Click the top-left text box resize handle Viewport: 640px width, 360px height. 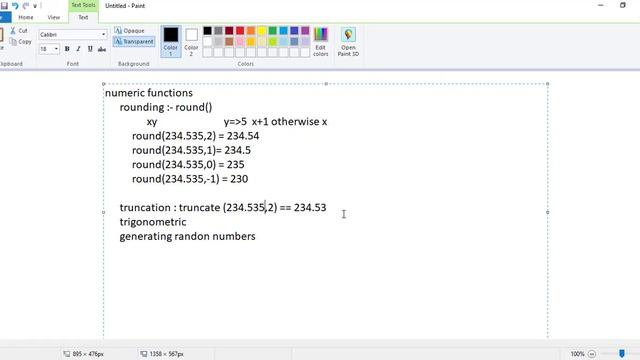(104, 84)
